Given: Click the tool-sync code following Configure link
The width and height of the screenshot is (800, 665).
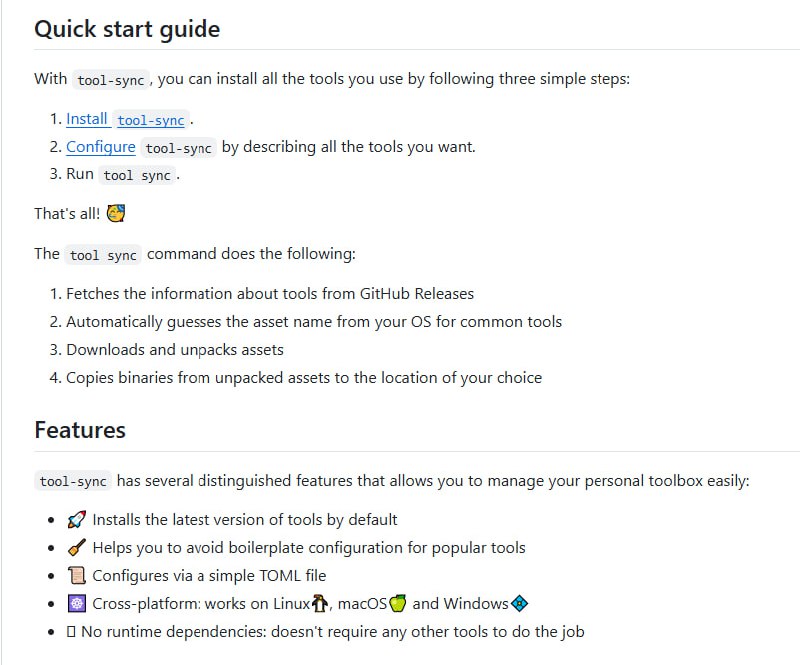Looking at the screenshot, I should (179, 148).
